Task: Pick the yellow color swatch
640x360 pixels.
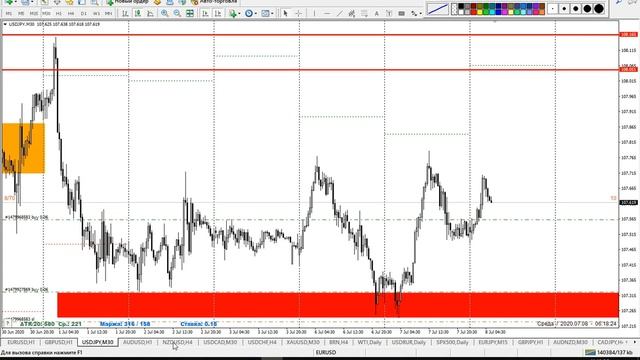Action: pos(480,12)
